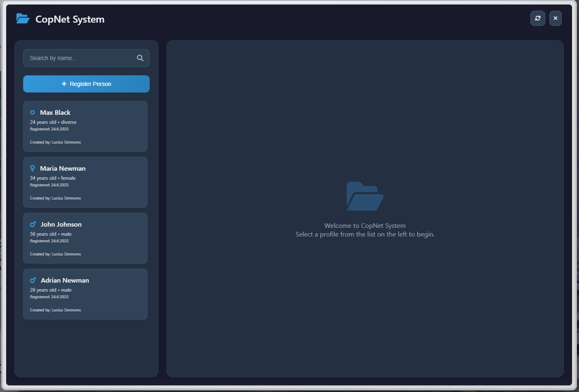Click the CopNet System title text
The height and width of the screenshot is (392, 579).
[x=70, y=19]
